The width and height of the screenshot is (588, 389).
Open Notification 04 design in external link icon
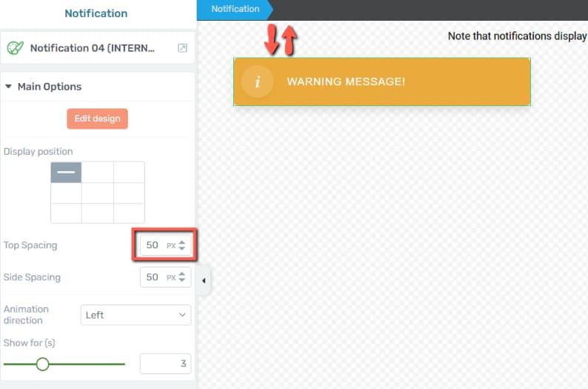coord(182,48)
